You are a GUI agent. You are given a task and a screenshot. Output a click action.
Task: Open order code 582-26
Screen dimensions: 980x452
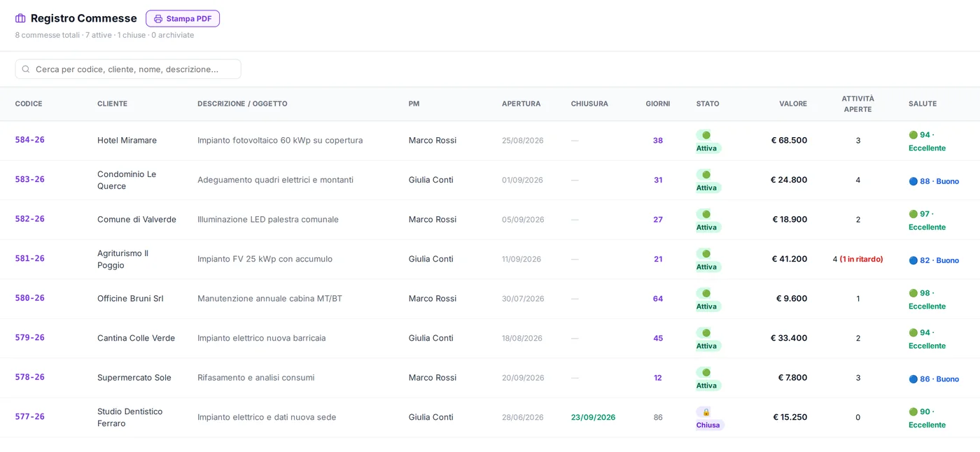click(30, 219)
